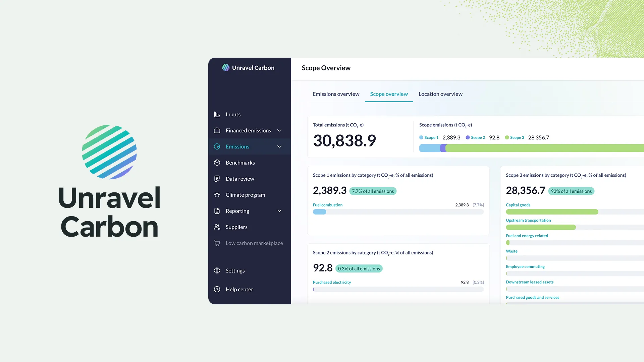Click the Benchmarks checkmark icon
This screenshot has width=644, height=362.
click(217, 163)
